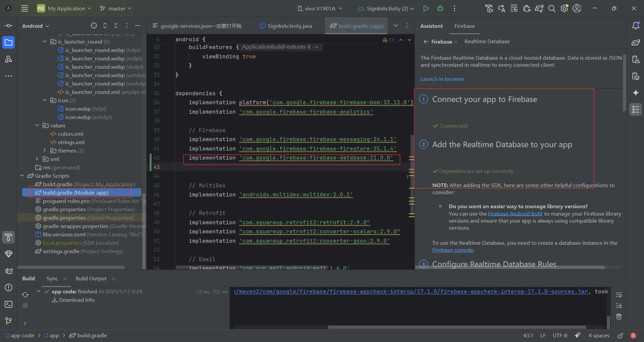Open My Application project dropdown
This screenshot has width=644, height=342.
click(64, 8)
